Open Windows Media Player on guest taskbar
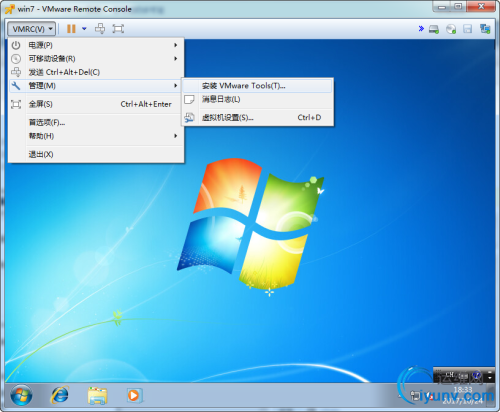The image size is (500, 412). tap(134, 396)
